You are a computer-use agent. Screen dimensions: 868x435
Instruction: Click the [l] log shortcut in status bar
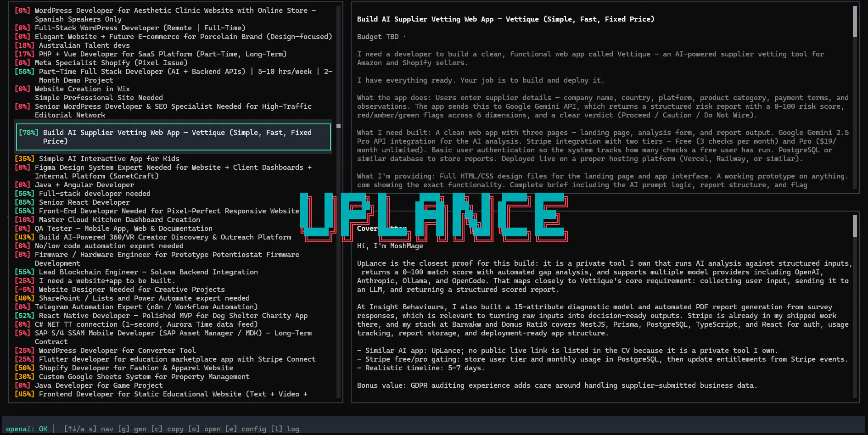[285, 429]
